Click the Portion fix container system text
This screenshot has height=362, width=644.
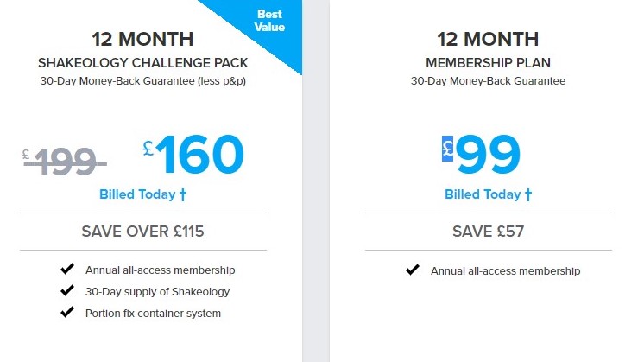click(x=153, y=313)
